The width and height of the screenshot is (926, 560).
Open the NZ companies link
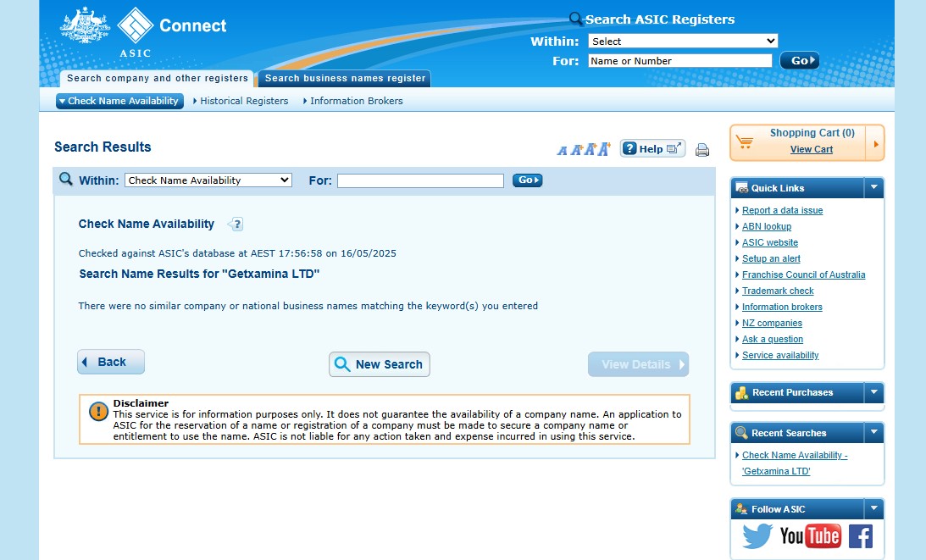772,323
